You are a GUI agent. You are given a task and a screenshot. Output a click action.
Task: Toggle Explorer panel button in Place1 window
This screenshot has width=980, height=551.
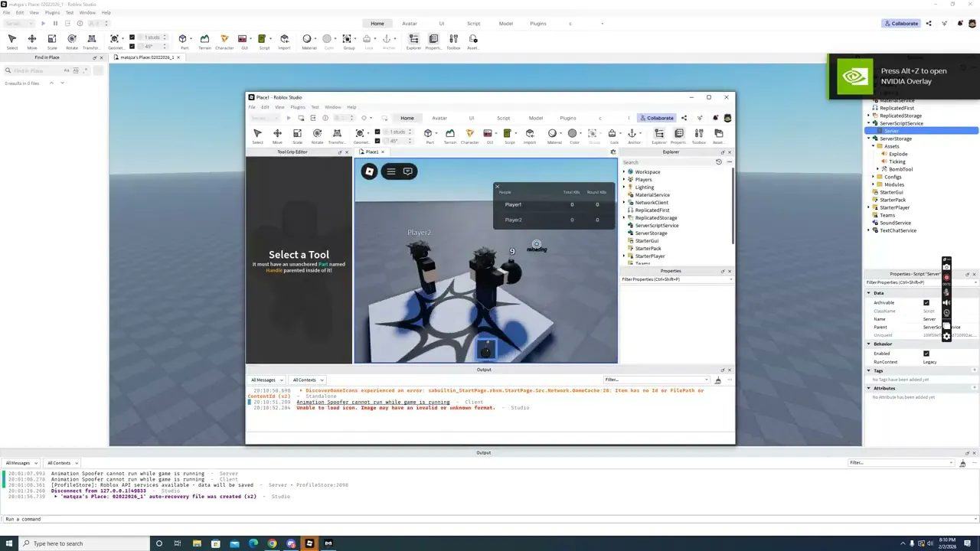[658, 135]
